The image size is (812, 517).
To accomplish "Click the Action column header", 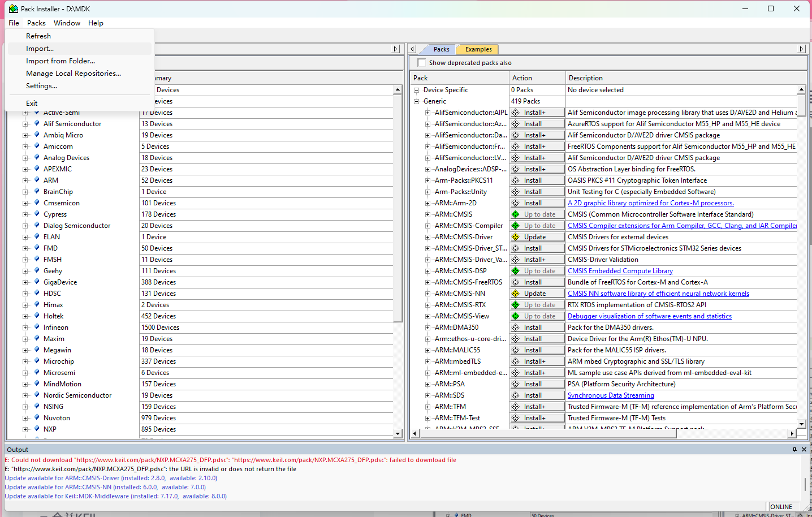I will coord(537,78).
